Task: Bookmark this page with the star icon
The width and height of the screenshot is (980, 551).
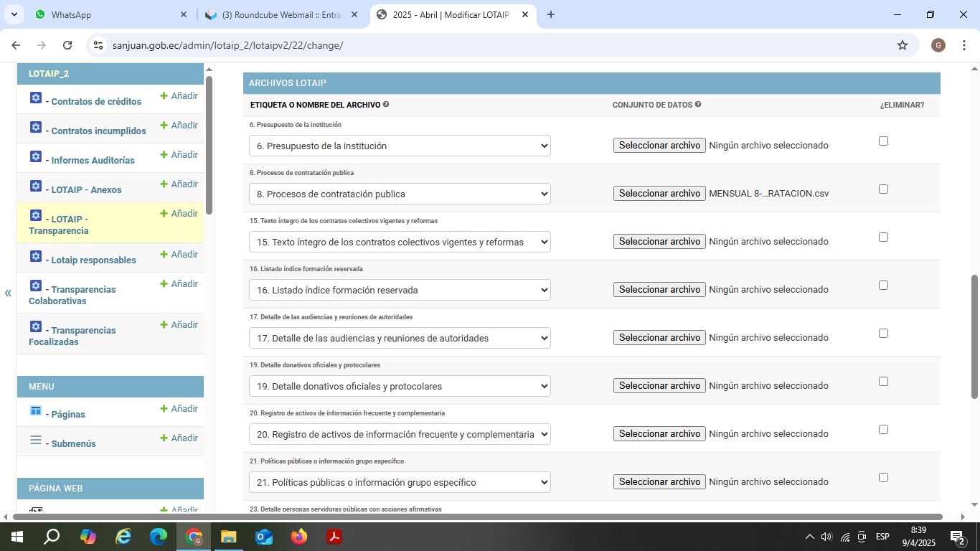Action: pos(903,45)
